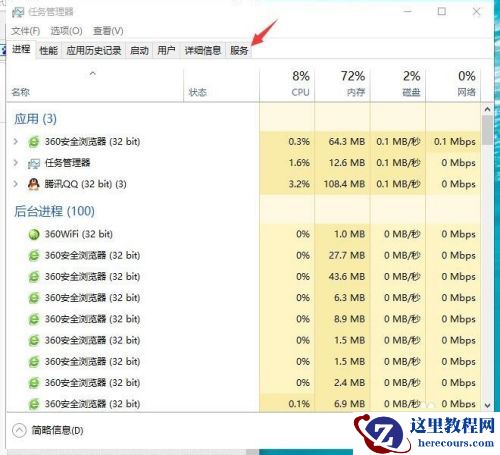Sort by the 磁盘 2% column header
Image resolution: width=500 pixels, height=455 pixels.
398,85
